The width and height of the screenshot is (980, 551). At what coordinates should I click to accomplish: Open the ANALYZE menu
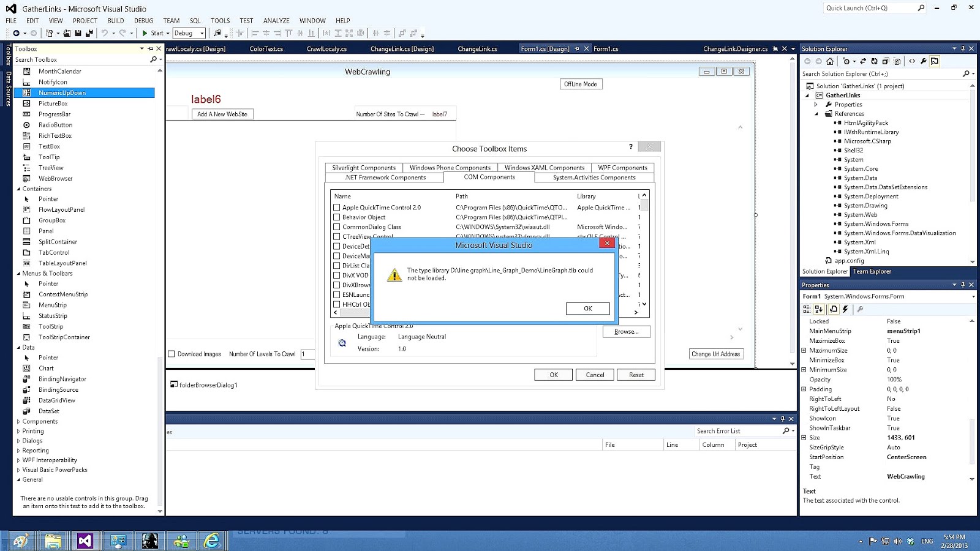click(276, 20)
